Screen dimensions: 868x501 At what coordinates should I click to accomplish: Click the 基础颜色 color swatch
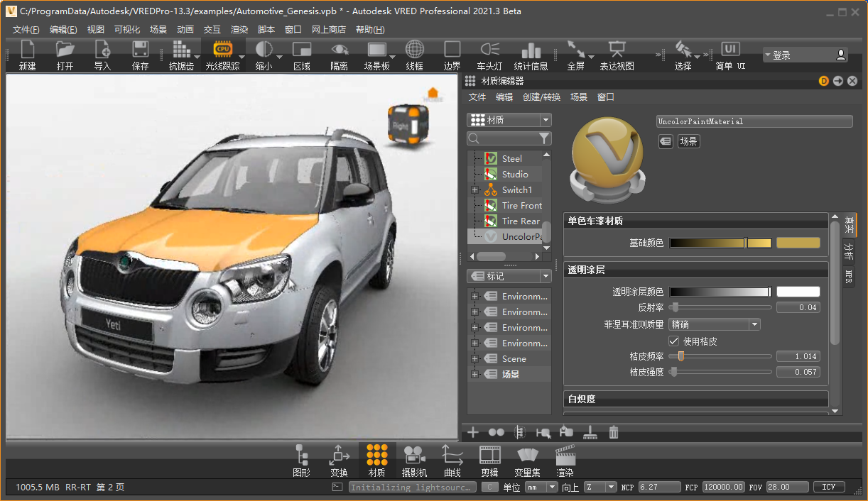(x=798, y=243)
